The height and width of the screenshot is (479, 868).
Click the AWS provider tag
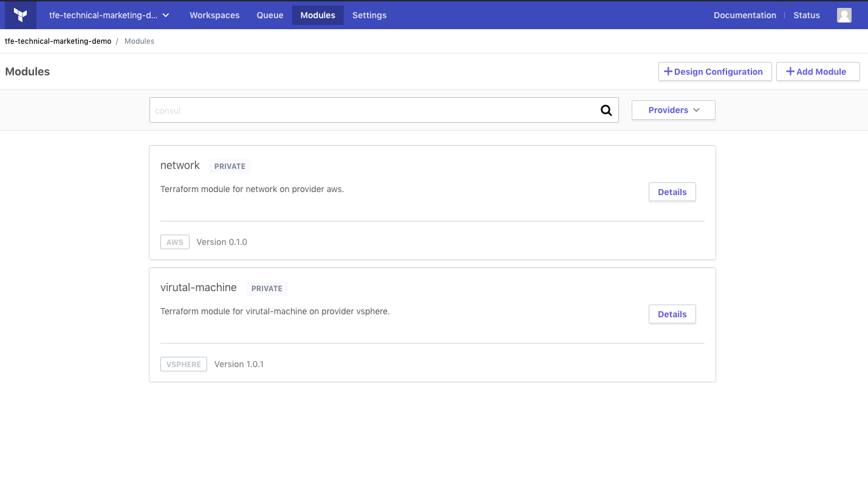175,242
